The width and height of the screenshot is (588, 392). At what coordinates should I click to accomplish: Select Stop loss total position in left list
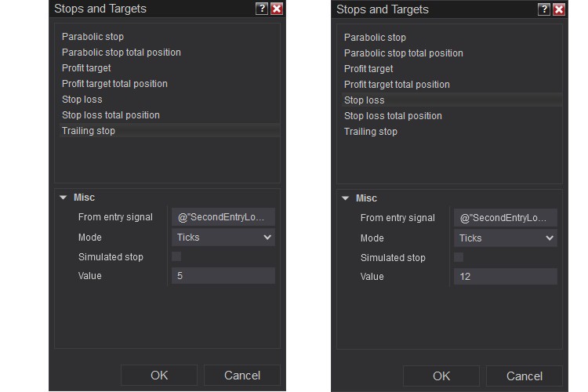(x=111, y=115)
